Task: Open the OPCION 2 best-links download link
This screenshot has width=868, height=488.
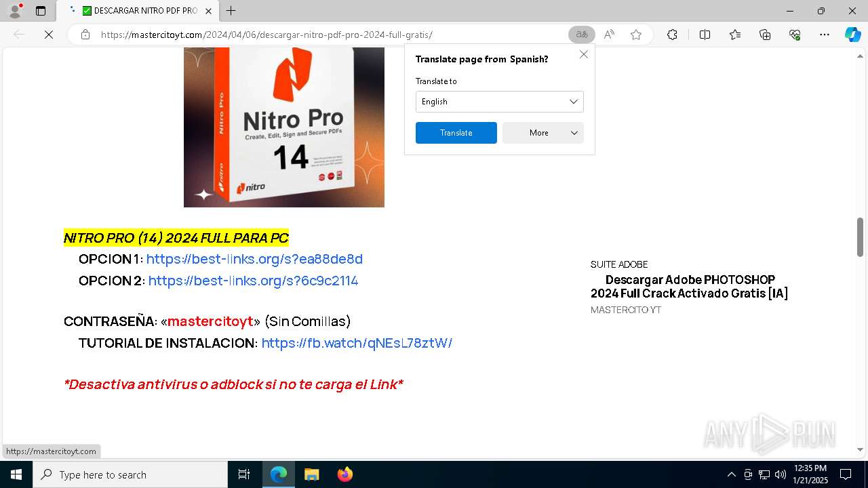Action: 253,281
